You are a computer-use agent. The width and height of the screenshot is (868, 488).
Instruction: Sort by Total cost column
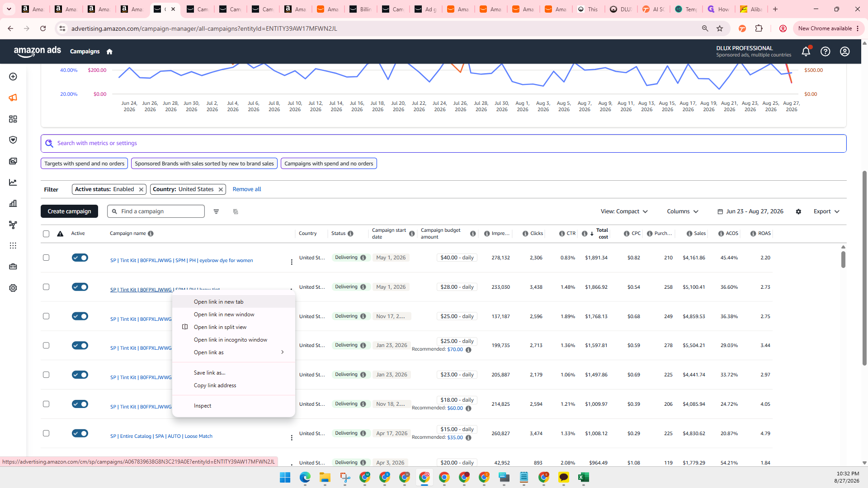click(602, 234)
